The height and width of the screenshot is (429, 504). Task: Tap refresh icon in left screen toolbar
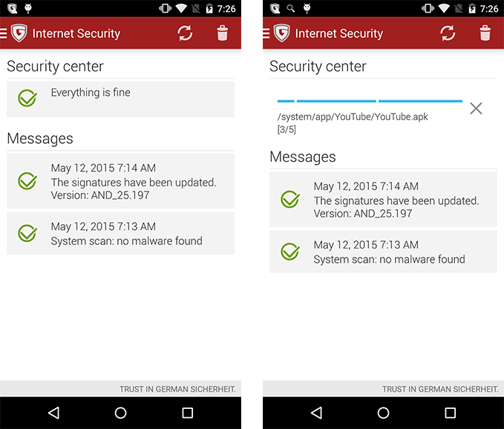coord(185,33)
